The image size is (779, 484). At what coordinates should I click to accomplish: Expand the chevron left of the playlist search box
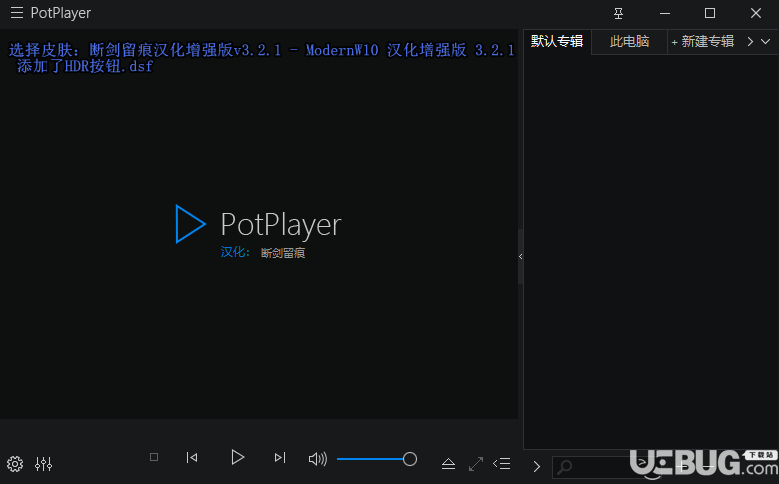click(x=537, y=467)
